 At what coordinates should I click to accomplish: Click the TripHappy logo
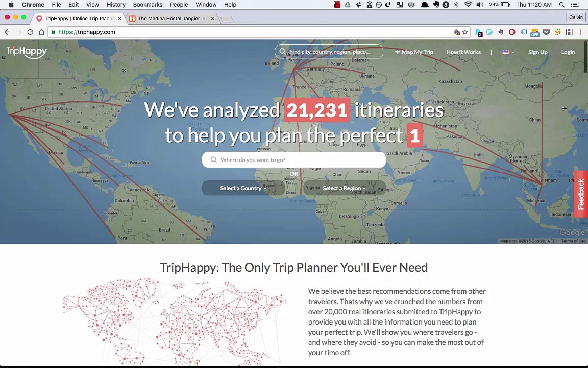coord(26,52)
